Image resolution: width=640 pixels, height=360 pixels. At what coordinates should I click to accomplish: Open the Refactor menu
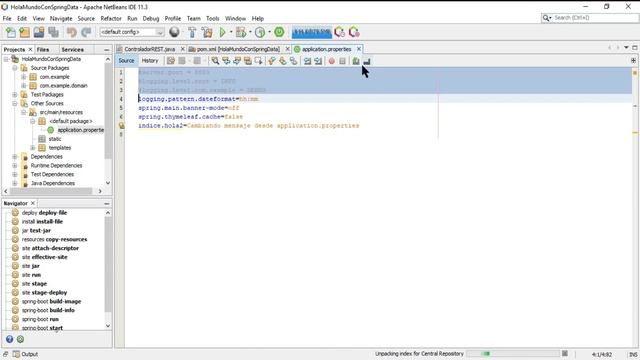tap(111, 18)
